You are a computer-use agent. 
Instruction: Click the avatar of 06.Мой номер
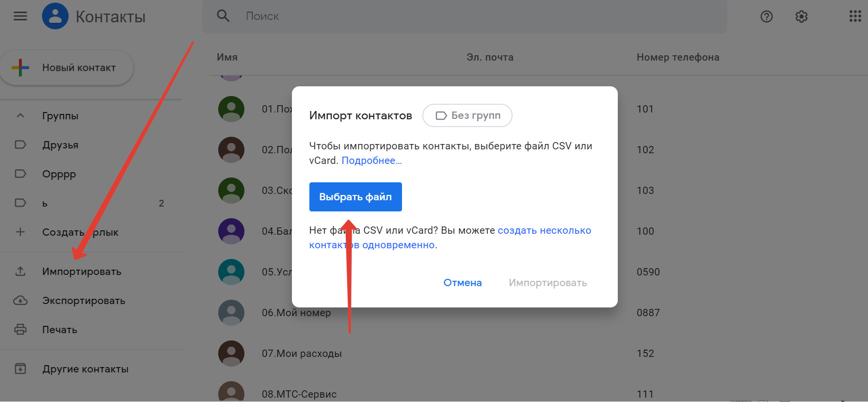point(231,312)
